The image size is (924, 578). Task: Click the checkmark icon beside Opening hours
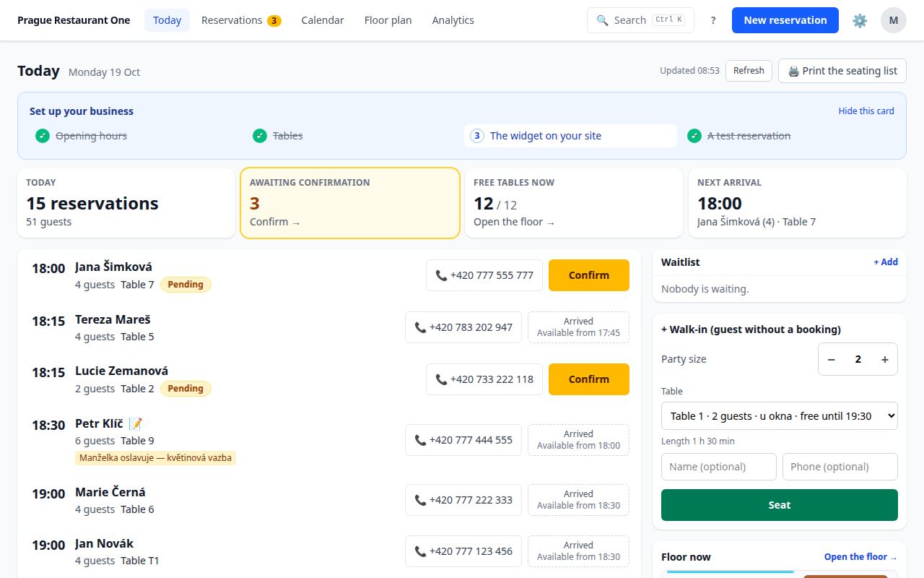click(43, 136)
